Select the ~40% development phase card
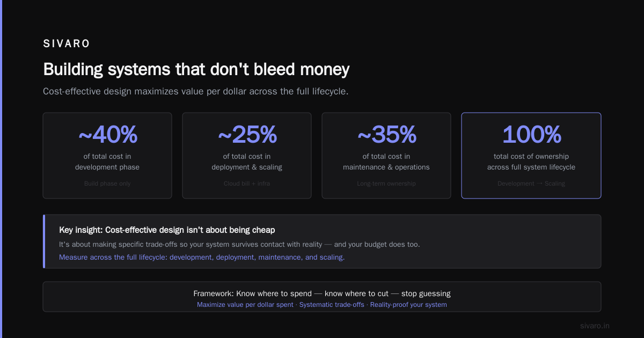 click(x=107, y=156)
